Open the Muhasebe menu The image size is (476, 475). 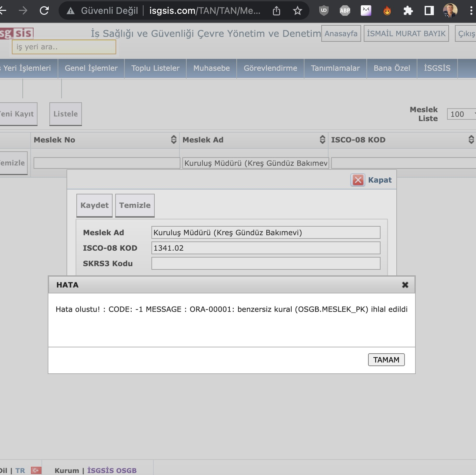[x=211, y=68]
